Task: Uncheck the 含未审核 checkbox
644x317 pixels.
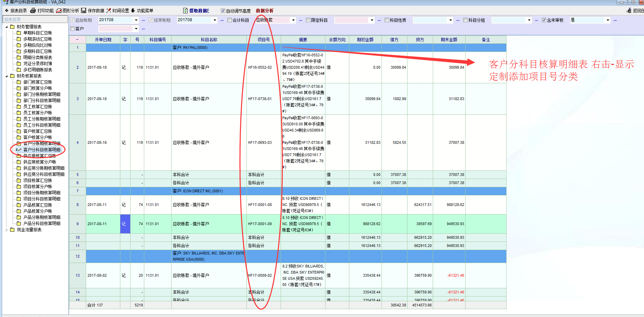Action: pyautogui.click(x=544, y=20)
